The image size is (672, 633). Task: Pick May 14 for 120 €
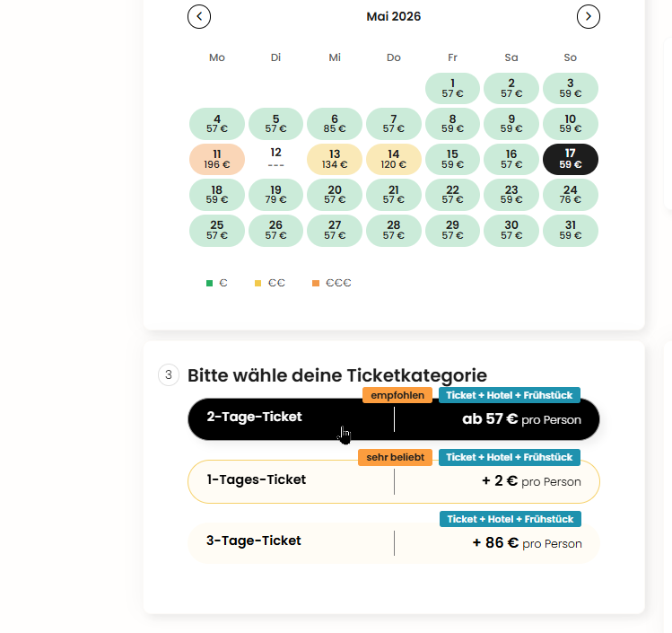click(394, 159)
